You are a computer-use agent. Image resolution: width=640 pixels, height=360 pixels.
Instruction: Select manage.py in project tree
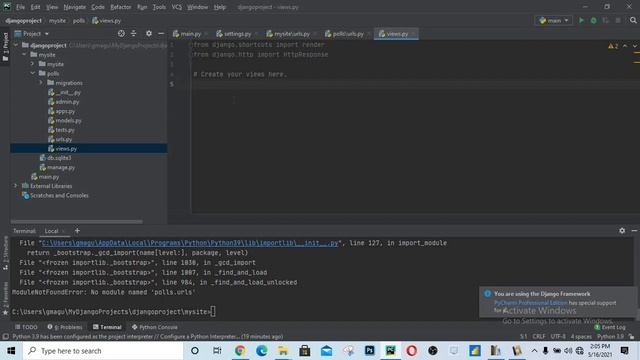(57, 167)
